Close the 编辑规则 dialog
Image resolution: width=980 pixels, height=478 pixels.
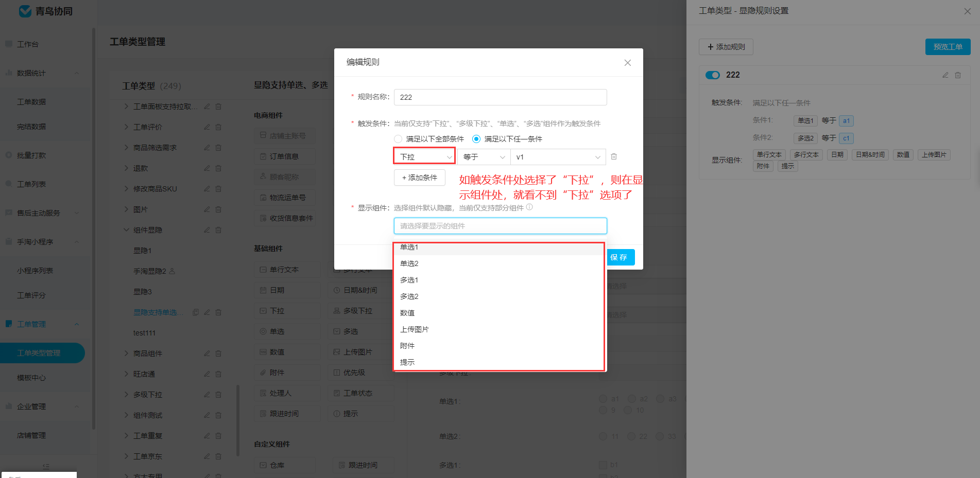coord(627,63)
